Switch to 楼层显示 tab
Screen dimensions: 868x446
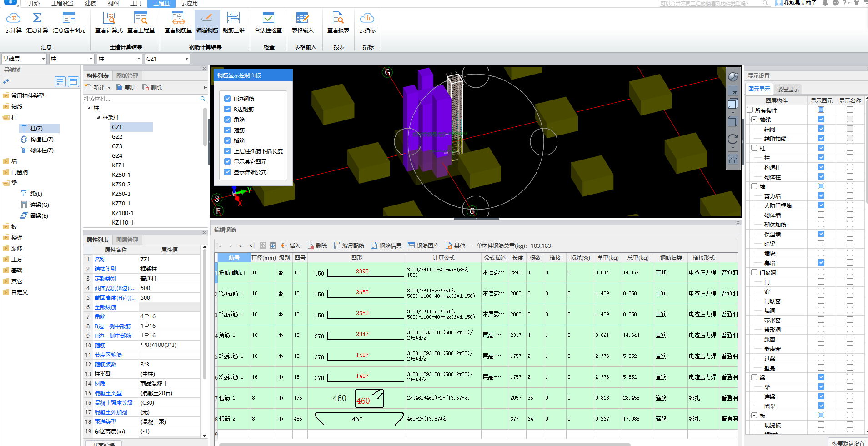[788, 89]
